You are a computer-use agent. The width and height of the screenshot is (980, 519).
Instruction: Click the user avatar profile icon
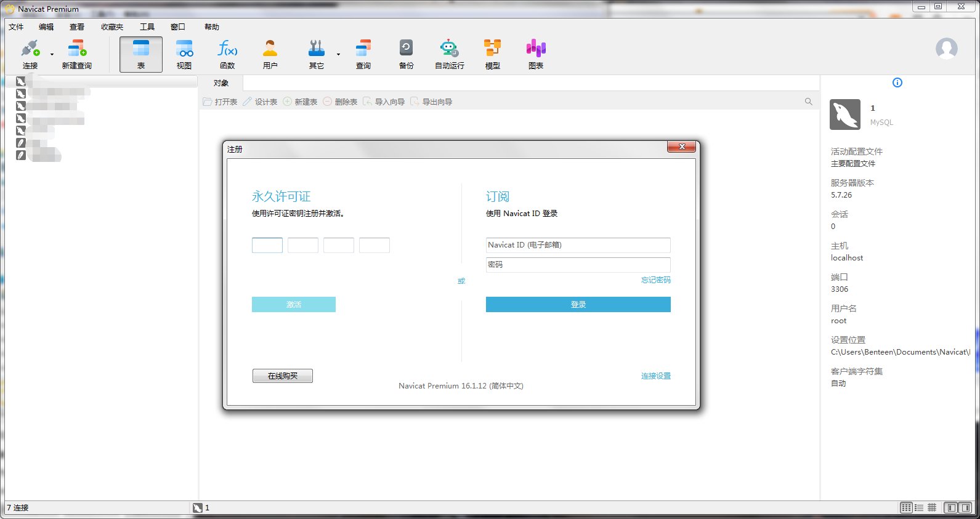coord(947,49)
